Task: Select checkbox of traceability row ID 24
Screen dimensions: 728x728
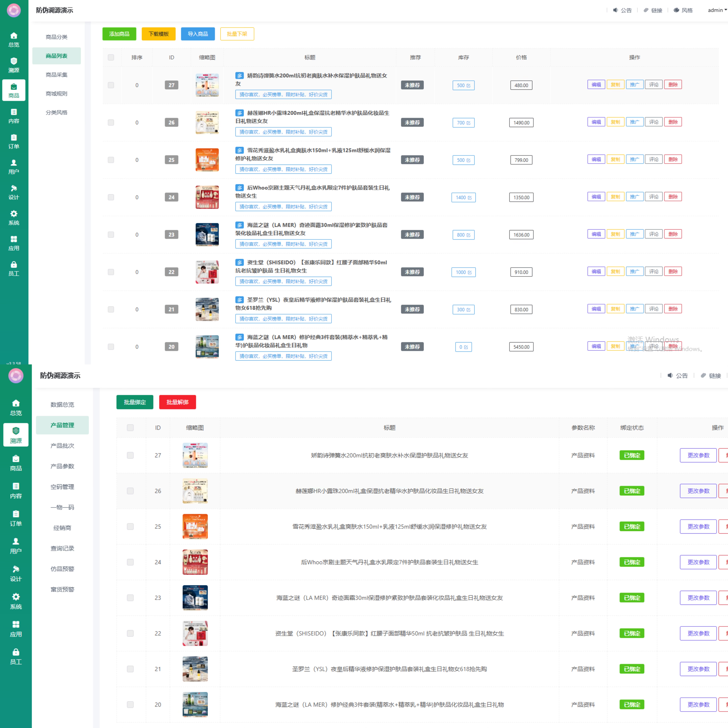Action: pyautogui.click(x=130, y=562)
